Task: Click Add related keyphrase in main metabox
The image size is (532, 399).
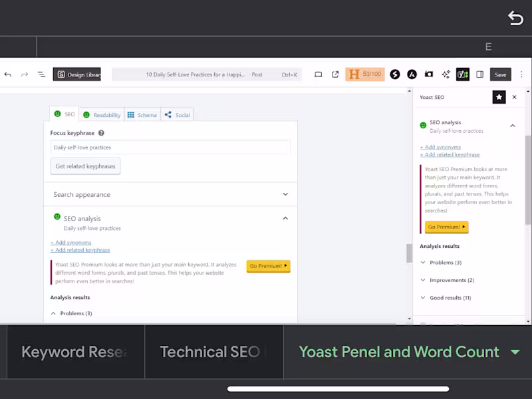Action: 80,250
